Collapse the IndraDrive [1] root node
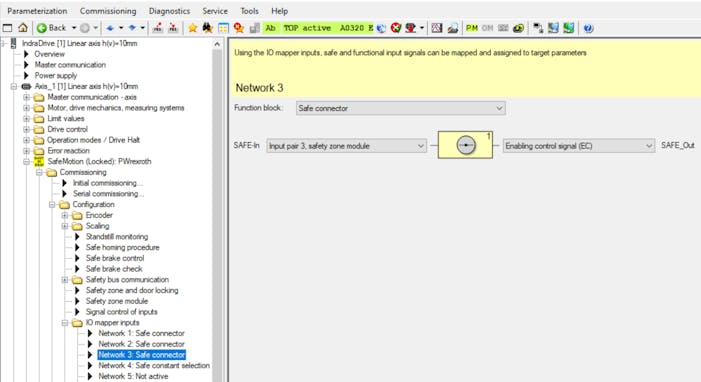This screenshot has height=382, width=701. point(4,43)
